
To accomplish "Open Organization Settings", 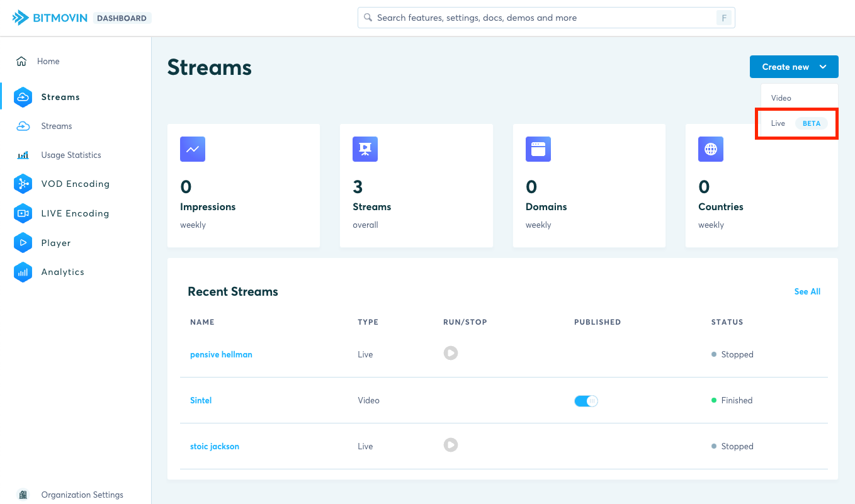I will pyautogui.click(x=81, y=495).
